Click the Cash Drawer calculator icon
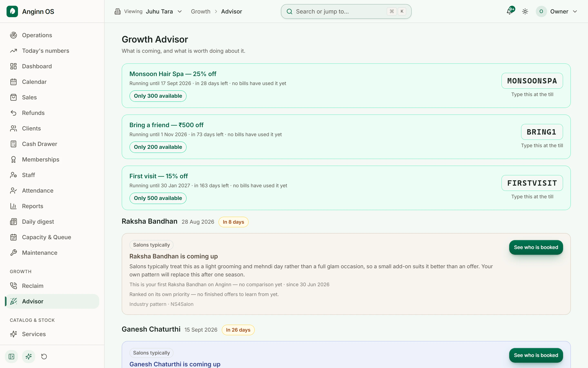This screenshot has width=588, height=368. coord(13,144)
